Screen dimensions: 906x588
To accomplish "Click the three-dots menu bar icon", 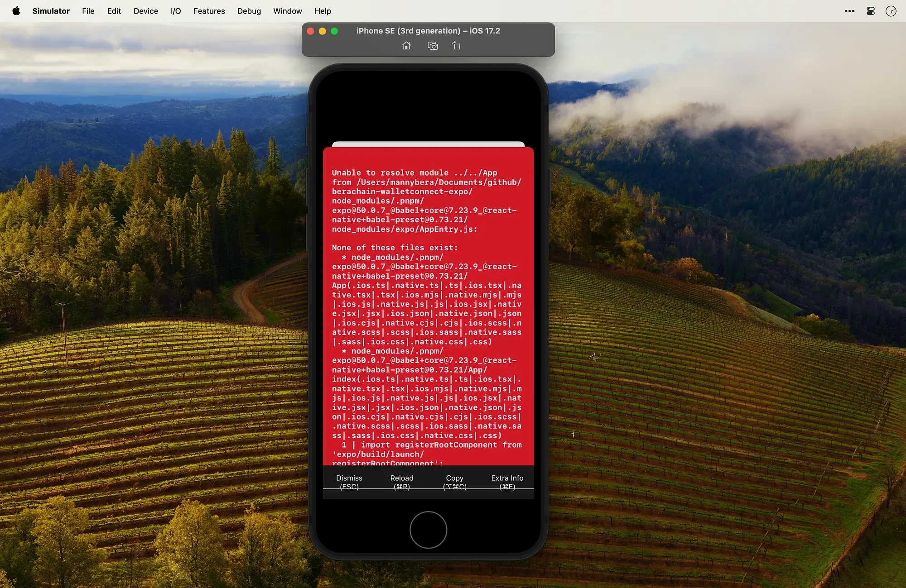I will (850, 11).
